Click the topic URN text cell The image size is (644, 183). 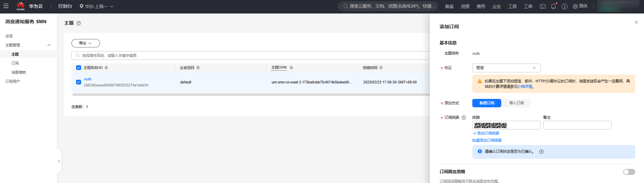(x=312, y=82)
